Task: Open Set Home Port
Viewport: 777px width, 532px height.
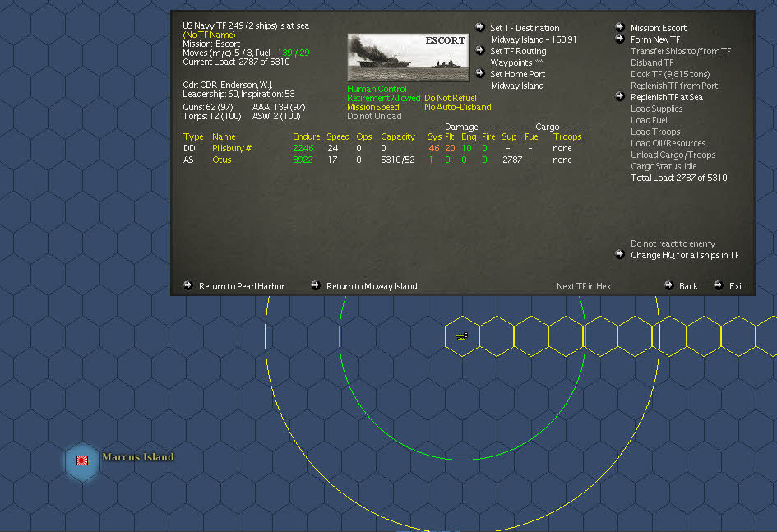Action: 518,74
